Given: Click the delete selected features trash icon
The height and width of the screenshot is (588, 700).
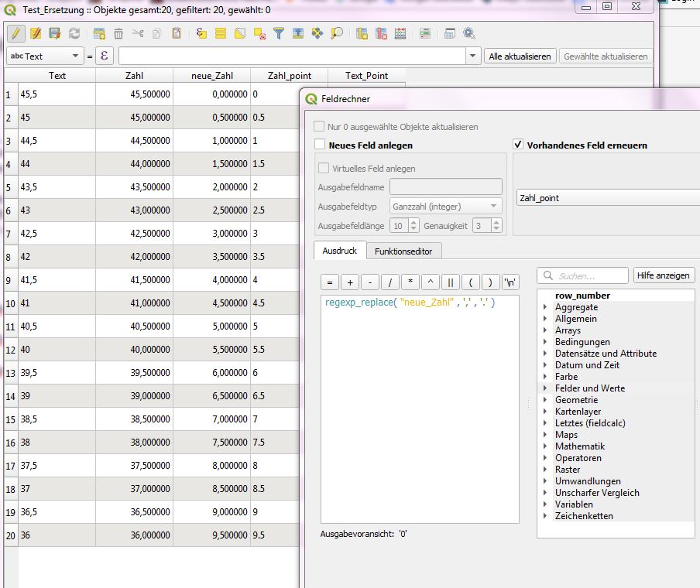Looking at the screenshot, I should point(118,33).
